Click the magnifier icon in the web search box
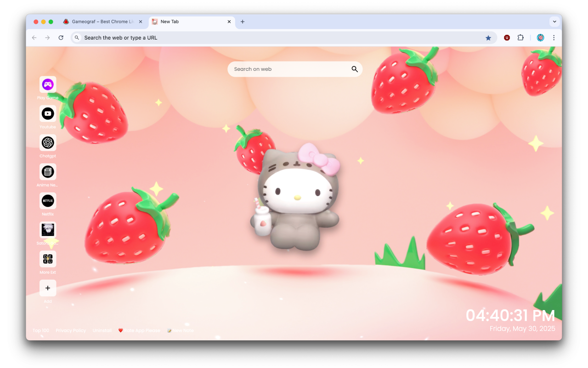Viewport: 588px width, 368px height. [x=355, y=69]
